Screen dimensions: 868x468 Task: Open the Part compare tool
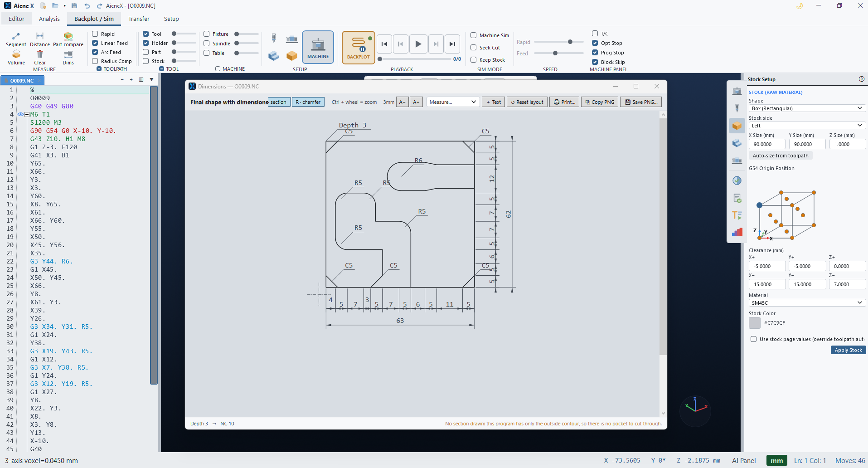[x=68, y=39]
